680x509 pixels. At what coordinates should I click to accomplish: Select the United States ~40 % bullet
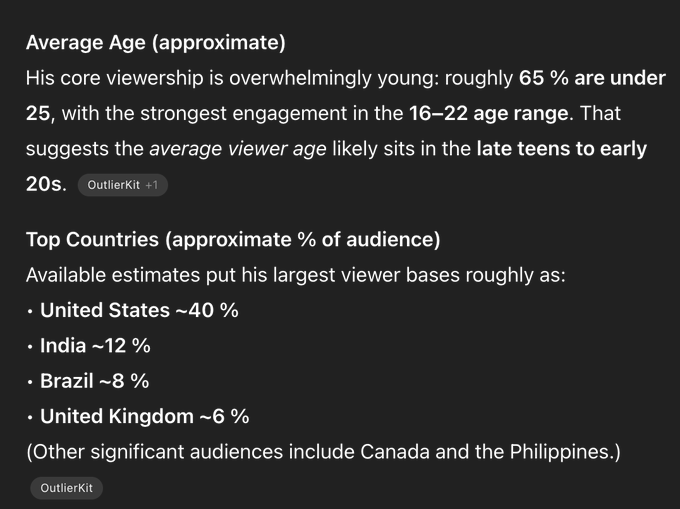(x=139, y=310)
